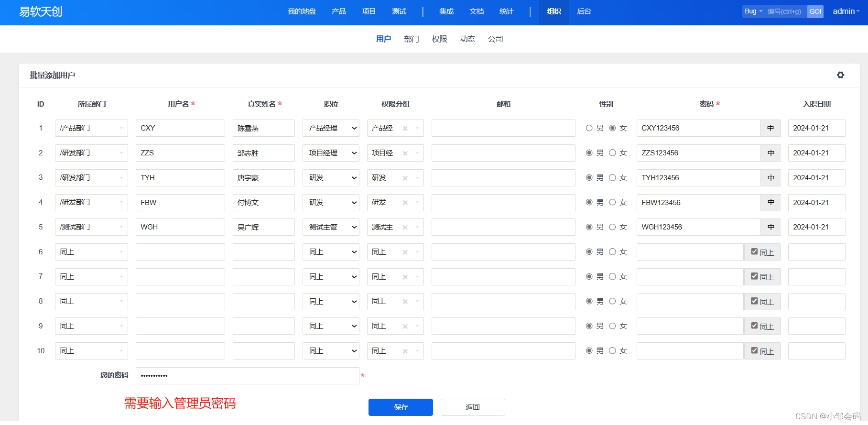Clear the permission group in row 6
The height and width of the screenshot is (425, 868).
coord(405,252)
